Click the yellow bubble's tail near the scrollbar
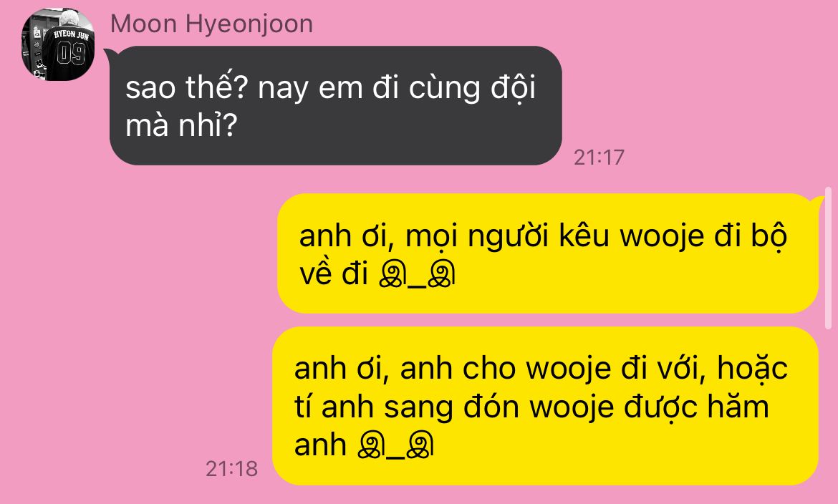838x504 pixels. [x=818, y=201]
